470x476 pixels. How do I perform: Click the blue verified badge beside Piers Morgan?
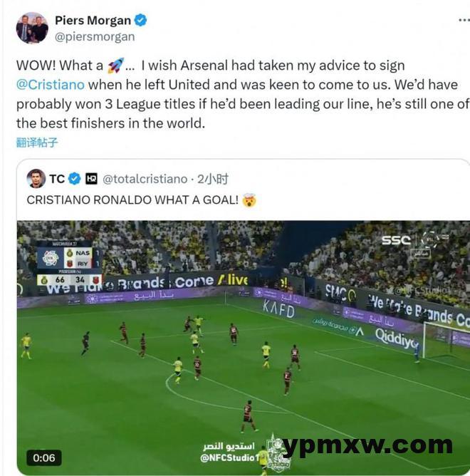pos(140,21)
